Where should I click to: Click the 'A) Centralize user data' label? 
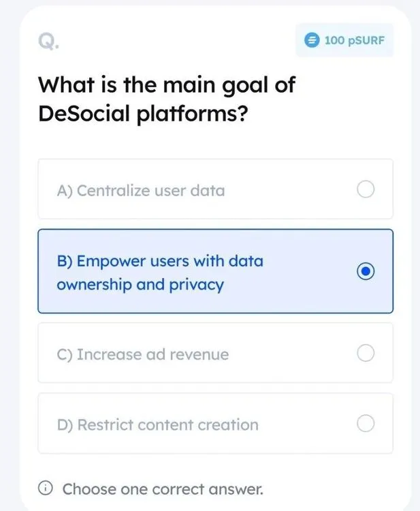coord(141,190)
